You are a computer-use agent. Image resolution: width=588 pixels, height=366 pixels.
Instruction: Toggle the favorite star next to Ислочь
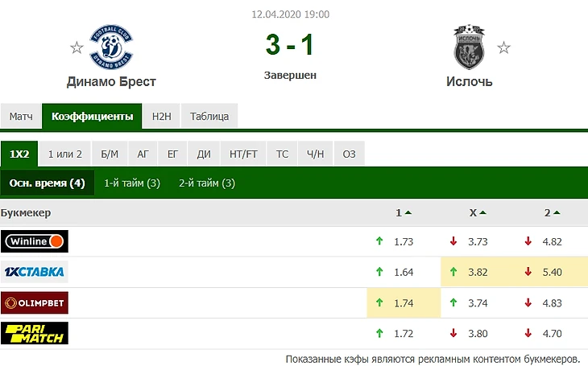pyautogui.click(x=503, y=47)
